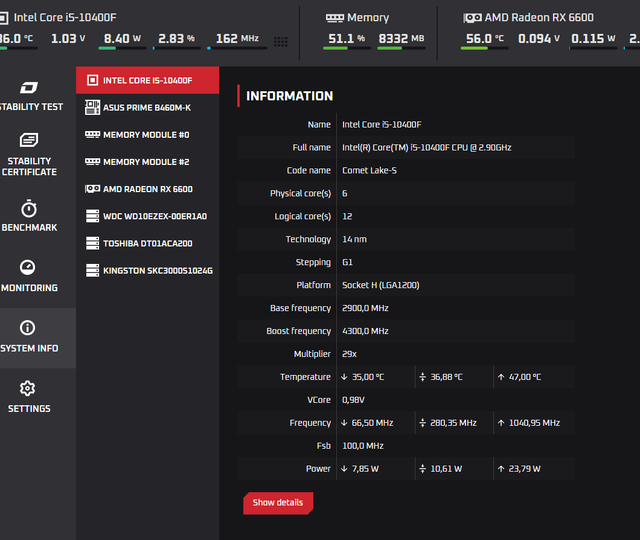Open the Stability Test section icon
This screenshot has width=640, height=540.
click(29, 87)
